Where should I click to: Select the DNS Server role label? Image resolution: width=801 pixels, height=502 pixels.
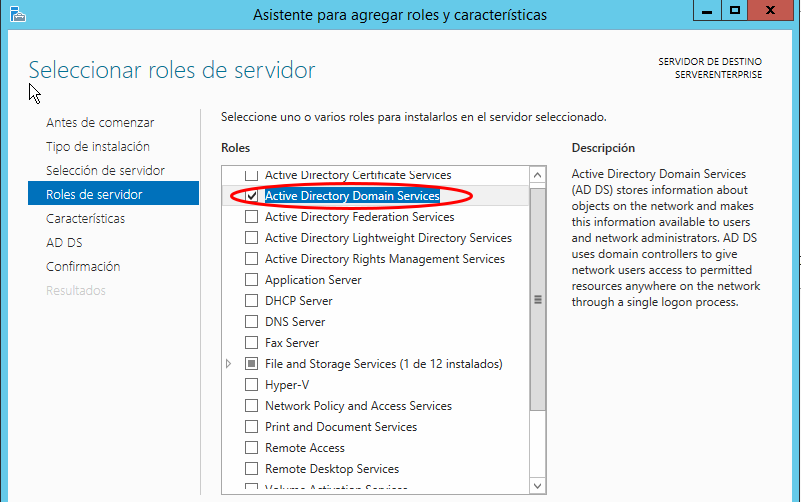tap(295, 322)
